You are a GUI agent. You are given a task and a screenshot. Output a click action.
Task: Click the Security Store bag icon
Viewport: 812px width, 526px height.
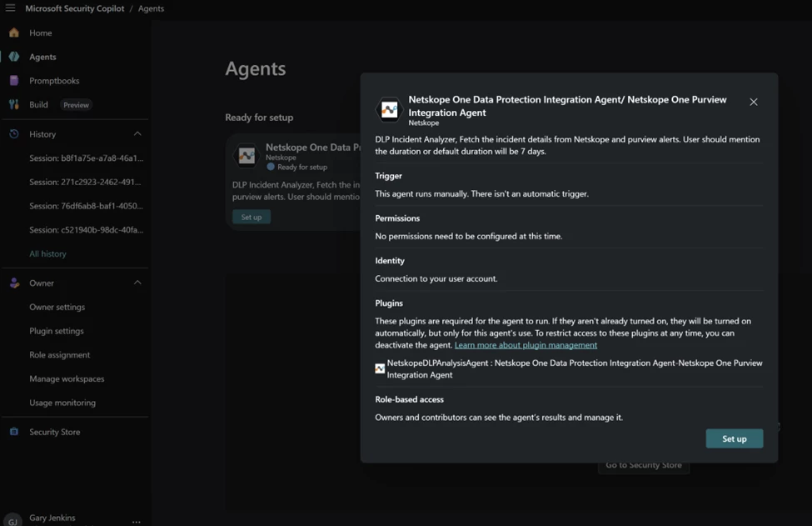tap(14, 432)
